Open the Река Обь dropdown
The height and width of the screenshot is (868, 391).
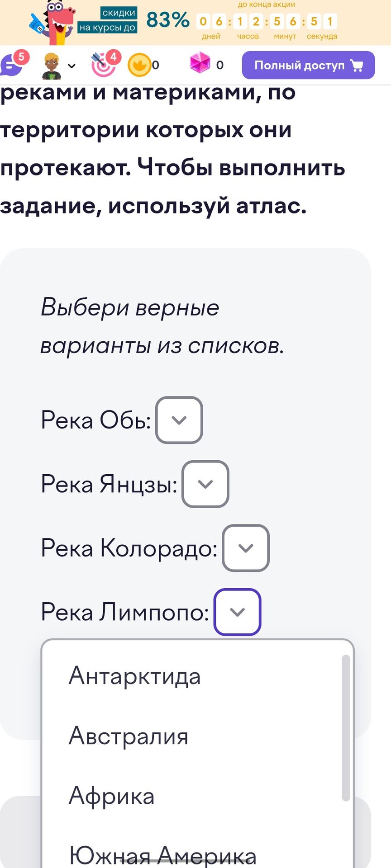click(179, 420)
